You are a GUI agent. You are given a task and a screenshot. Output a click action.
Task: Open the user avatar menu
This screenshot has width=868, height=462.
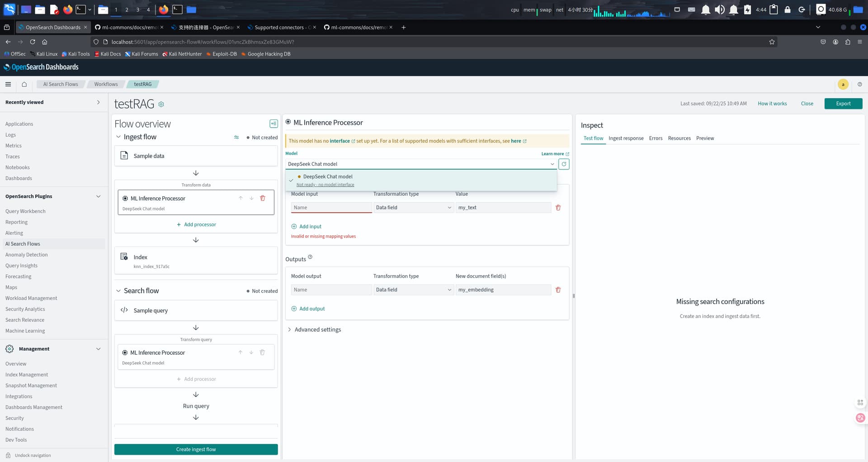click(x=843, y=84)
